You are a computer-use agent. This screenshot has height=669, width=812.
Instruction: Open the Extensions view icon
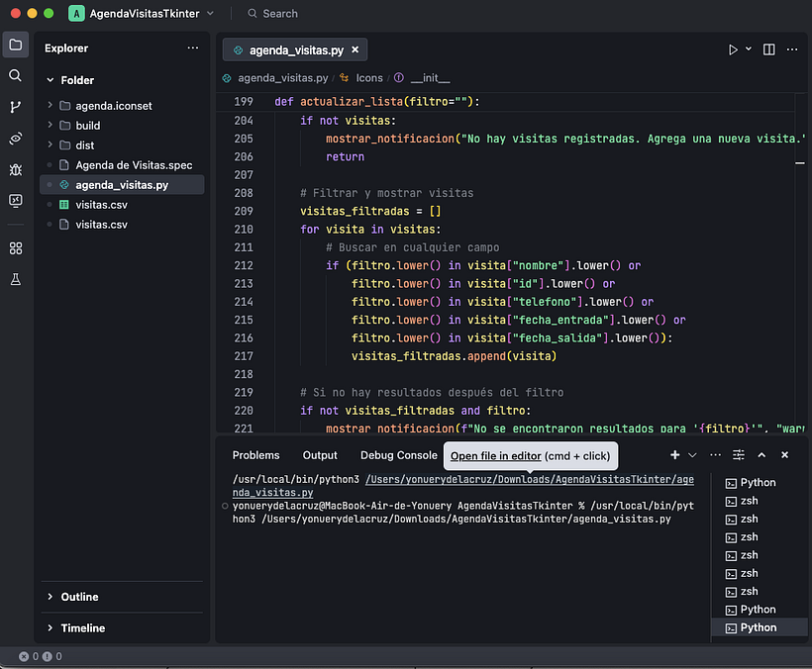pos(16,248)
